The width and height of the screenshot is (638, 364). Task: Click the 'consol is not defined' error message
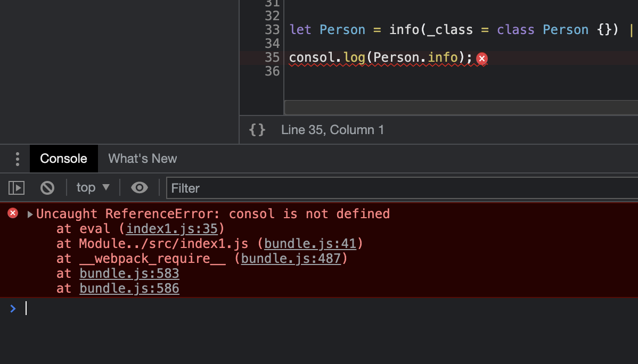coord(309,214)
